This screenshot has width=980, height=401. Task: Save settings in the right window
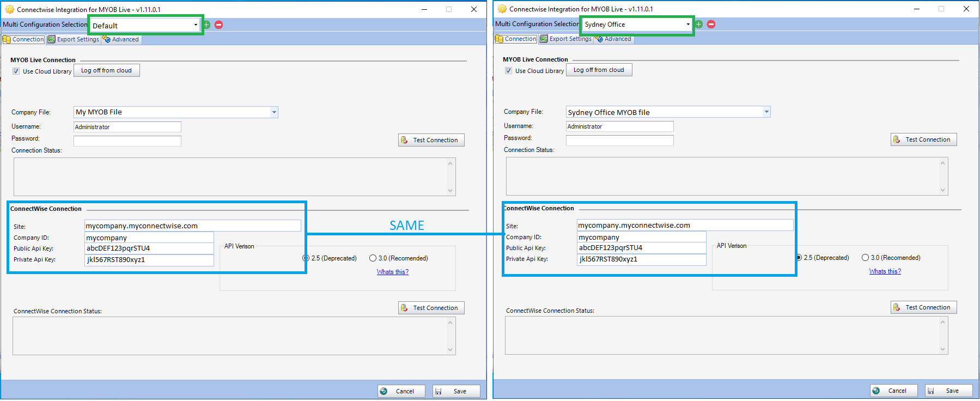949,391
